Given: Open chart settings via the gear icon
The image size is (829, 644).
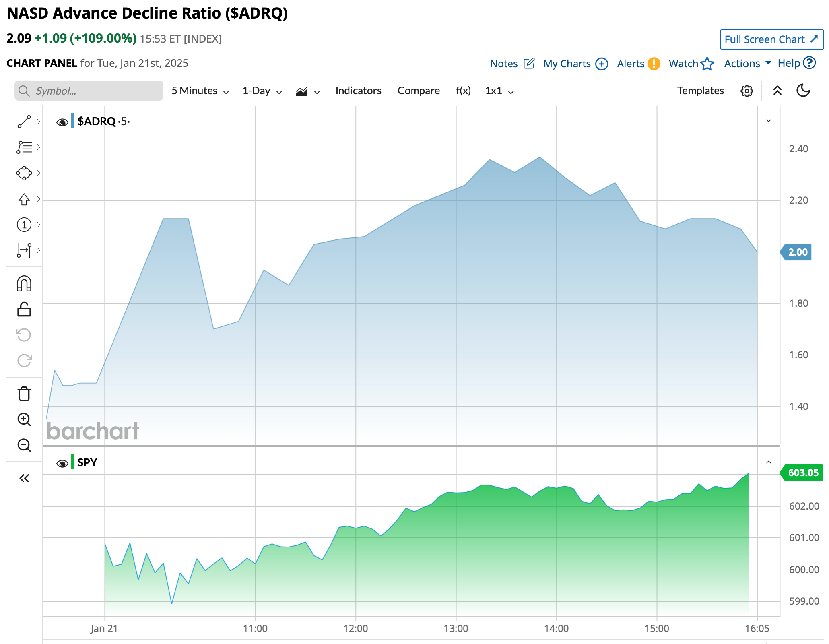Looking at the screenshot, I should pos(747,91).
